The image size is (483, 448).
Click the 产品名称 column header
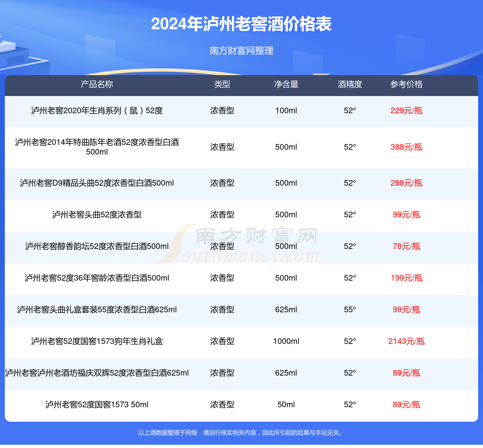point(97,84)
